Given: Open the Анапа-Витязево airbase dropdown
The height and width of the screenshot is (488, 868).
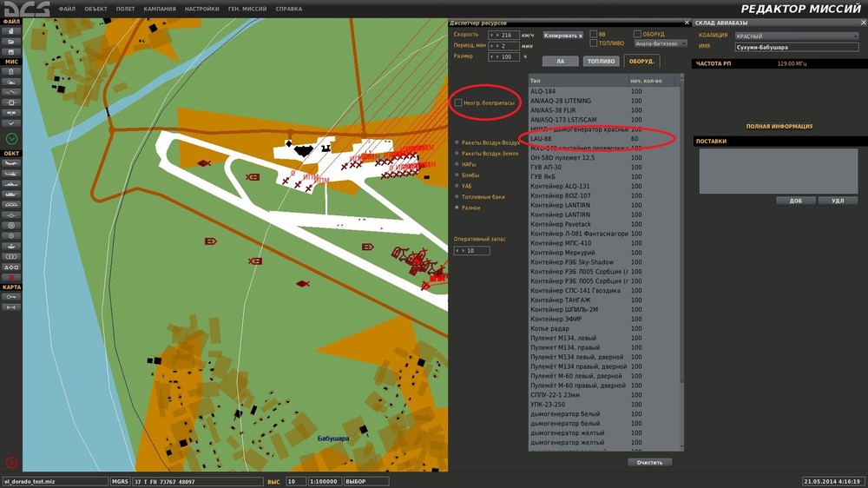Looking at the screenshot, I should coord(661,43).
